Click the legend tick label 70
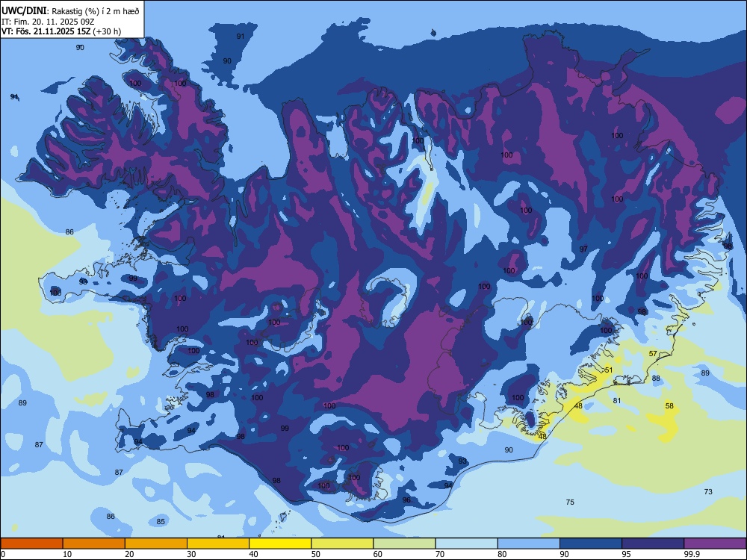 440,554
